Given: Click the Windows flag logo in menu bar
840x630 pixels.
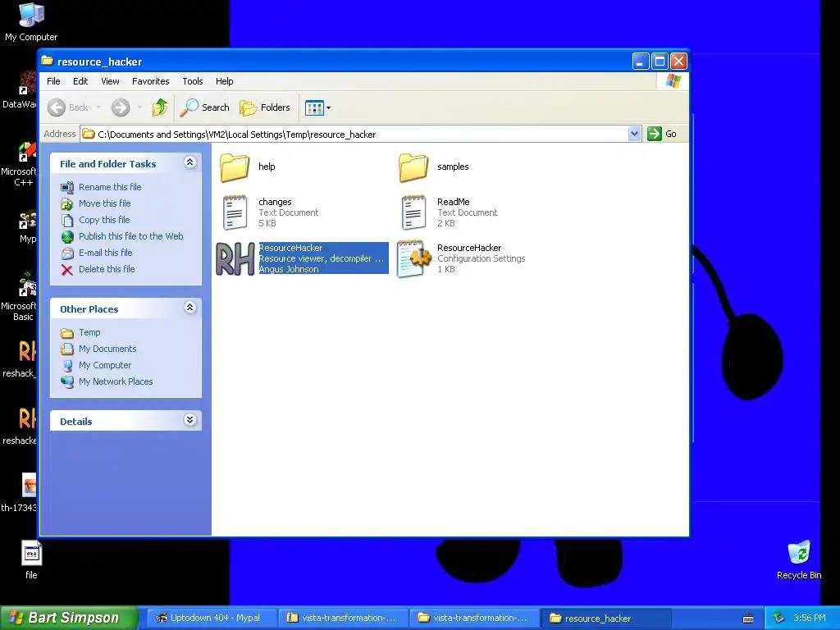Looking at the screenshot, I should pos(673,81).
